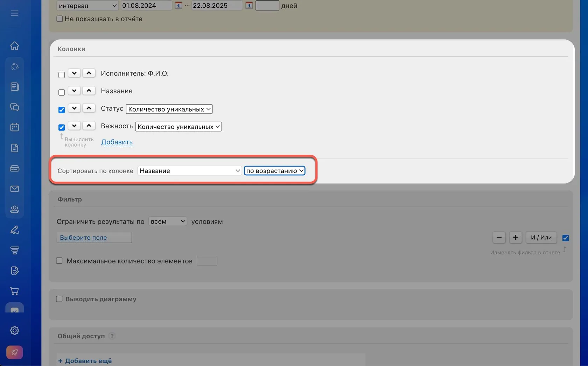This screenshot has width=588, height=366.
Task: Open the settings gear icon in sidebar
Action: (14, 330)
